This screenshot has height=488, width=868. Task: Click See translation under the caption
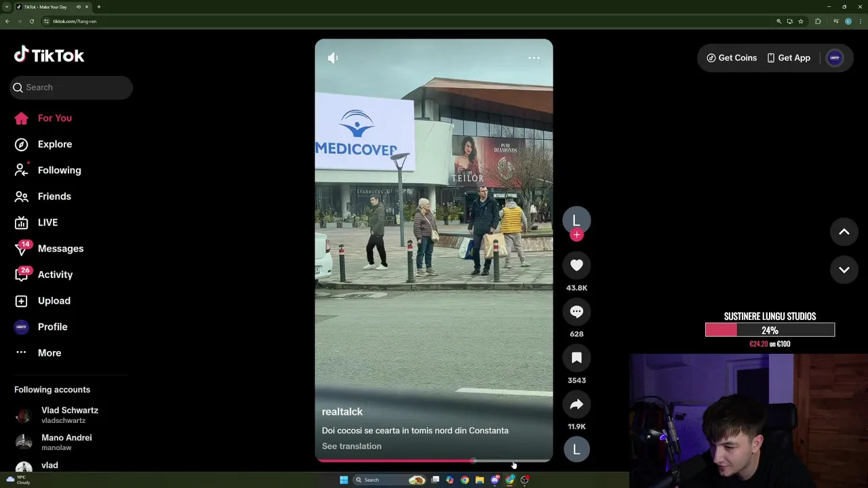[351, 446]
